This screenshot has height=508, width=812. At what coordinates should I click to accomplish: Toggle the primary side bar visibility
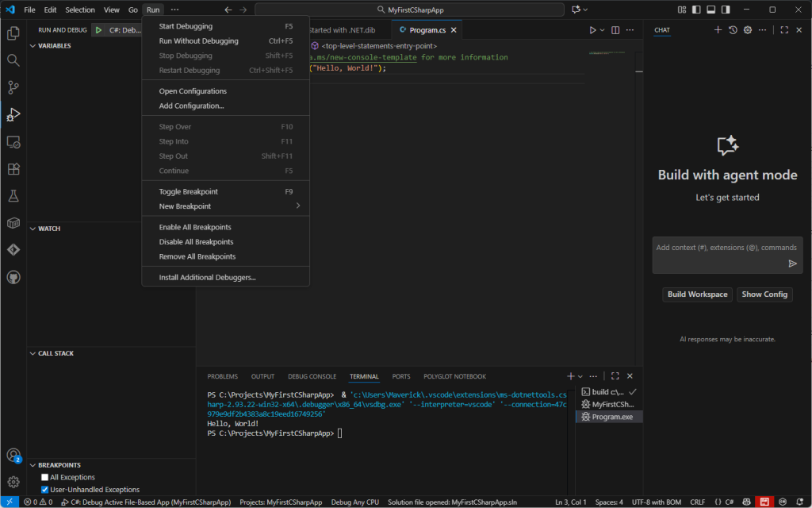point(696,10)
